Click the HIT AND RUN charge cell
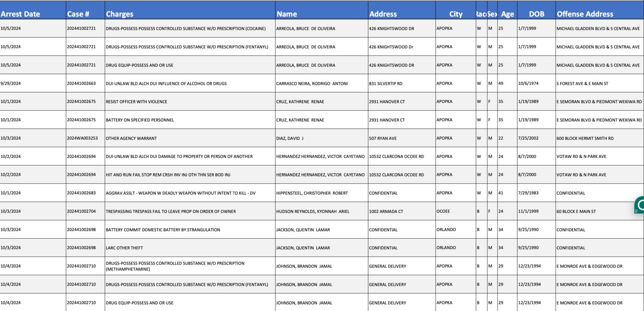The width and height of the screenshot is (644, 311). click(x=190, y=175)
